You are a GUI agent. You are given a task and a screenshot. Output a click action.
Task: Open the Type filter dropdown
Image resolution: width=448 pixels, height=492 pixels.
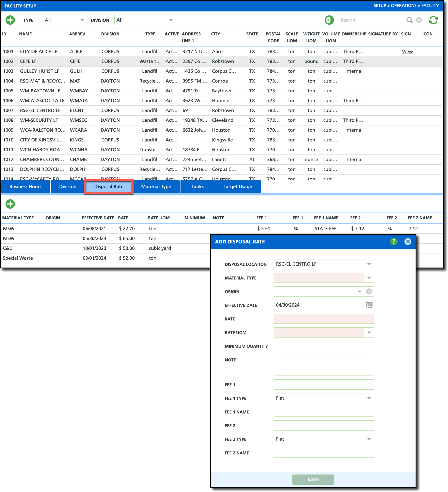82,20
